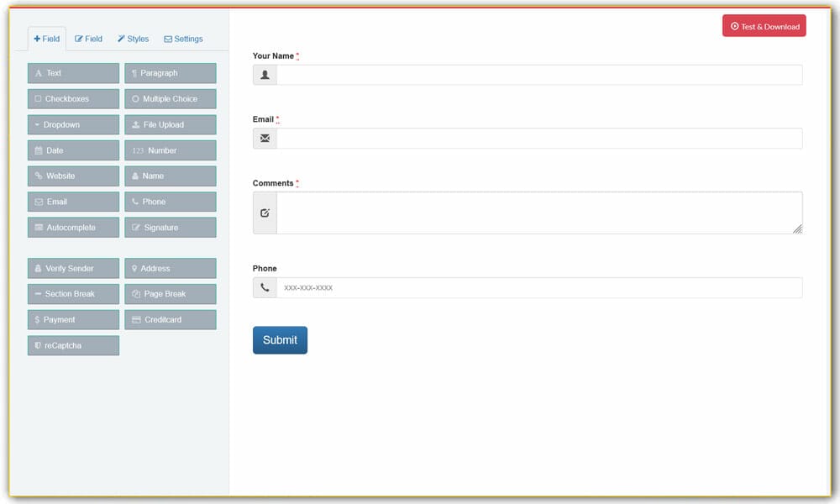
Task: Open the Settings tab
Action: tap(183, 39)
